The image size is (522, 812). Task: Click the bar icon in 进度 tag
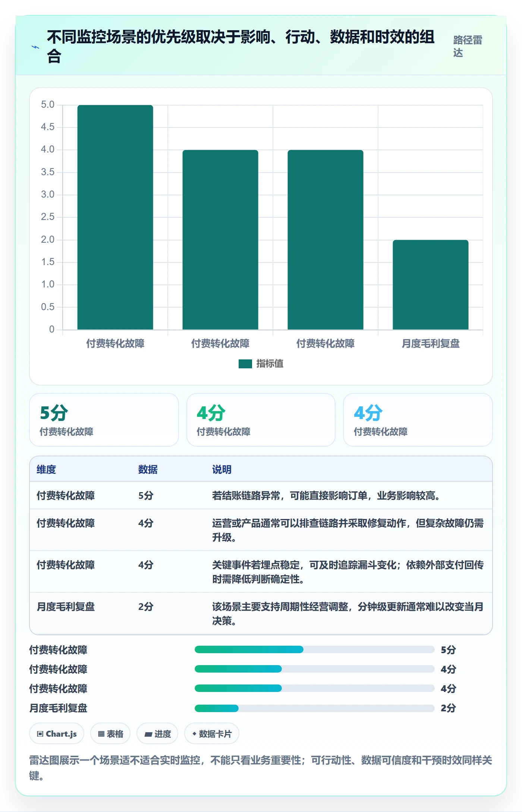pyautogui.click(x=148, y=734)
